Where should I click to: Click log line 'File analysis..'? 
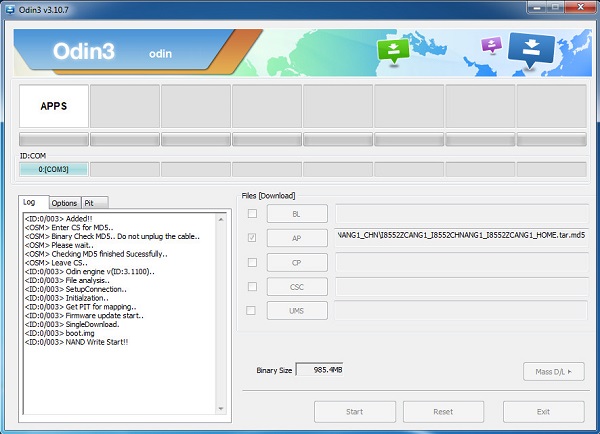[x=67, y=281]
